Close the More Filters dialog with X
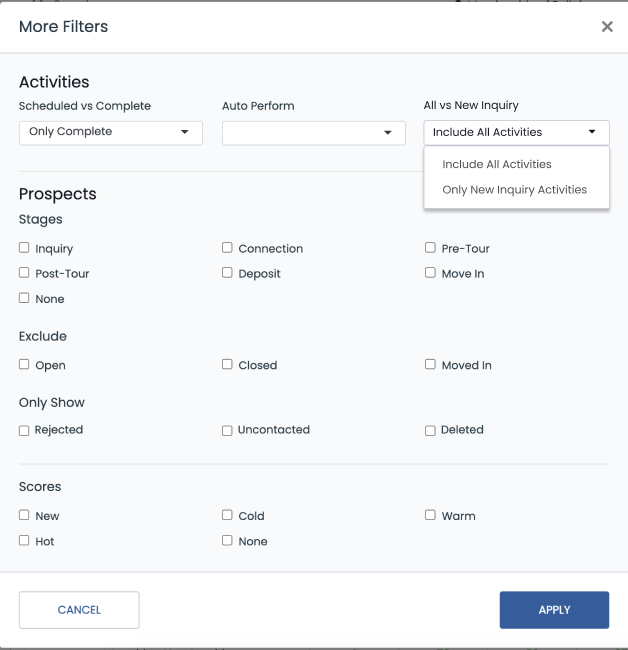 point(607,27)
